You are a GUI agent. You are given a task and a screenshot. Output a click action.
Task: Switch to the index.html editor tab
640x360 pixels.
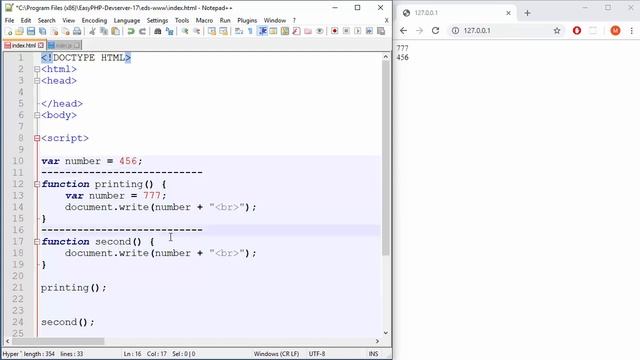click(24, 45)
